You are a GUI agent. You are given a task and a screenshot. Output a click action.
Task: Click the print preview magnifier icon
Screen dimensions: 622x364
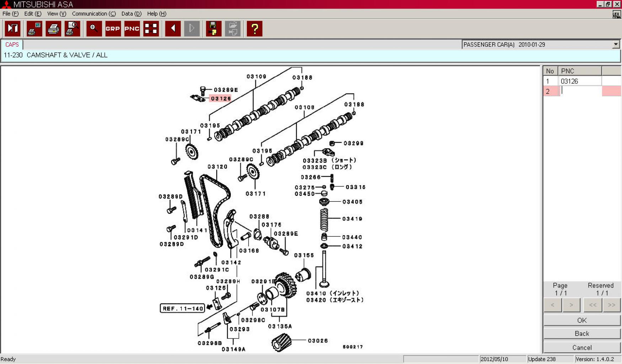tap(72, 29)
